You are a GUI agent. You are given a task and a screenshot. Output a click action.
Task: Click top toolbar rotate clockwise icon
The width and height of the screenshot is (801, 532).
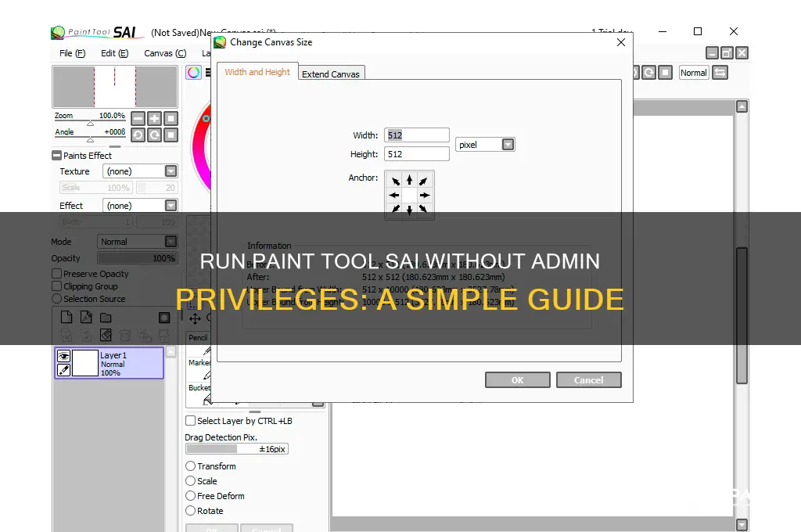(x=648, y=73)
